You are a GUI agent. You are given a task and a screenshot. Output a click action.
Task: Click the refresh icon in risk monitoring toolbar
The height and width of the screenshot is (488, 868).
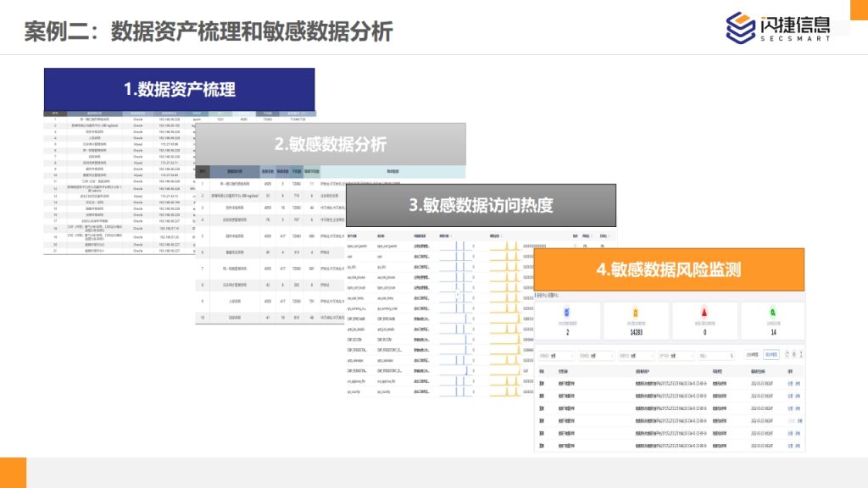[x=787, y=355]
